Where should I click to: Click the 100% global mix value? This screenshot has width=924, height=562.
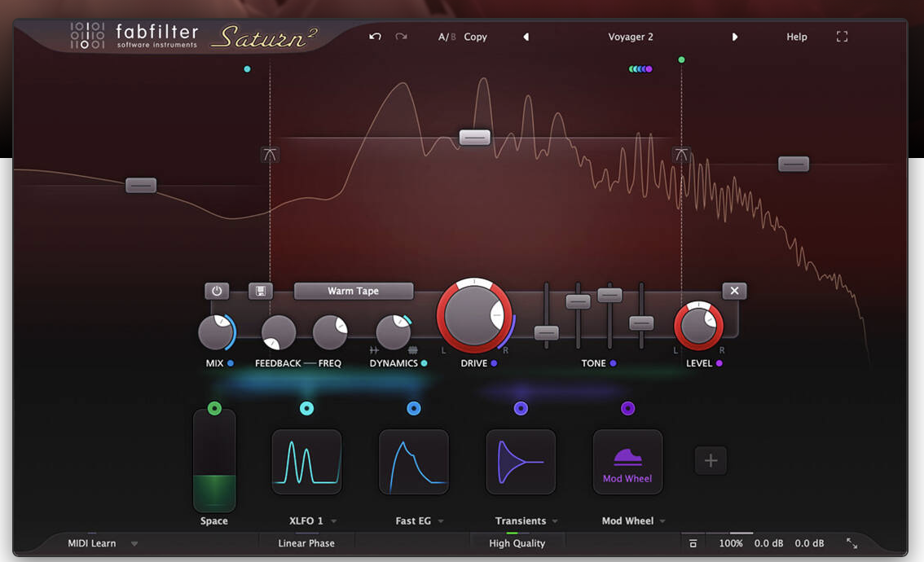point(731,543)
